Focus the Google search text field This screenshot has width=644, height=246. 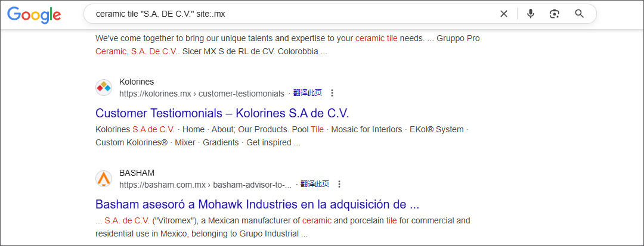(293, 14)
